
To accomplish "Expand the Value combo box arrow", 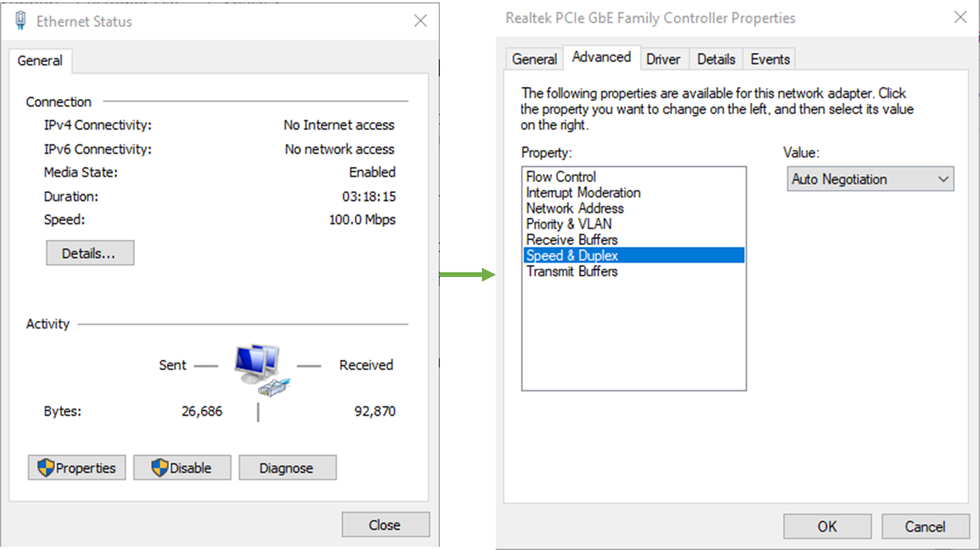I will click(x=944, y=179).
